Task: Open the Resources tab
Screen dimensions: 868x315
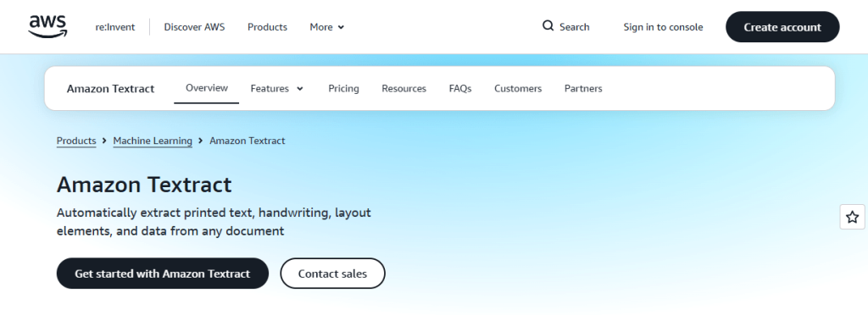Action: pyautogui.click(x=403, y=88)
